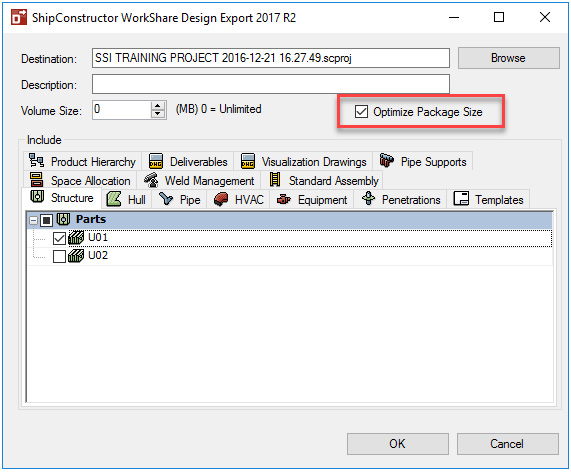Viewport: 571px width, 472px height.
Task: Click the Parts node structure icon
Action: 63,220
